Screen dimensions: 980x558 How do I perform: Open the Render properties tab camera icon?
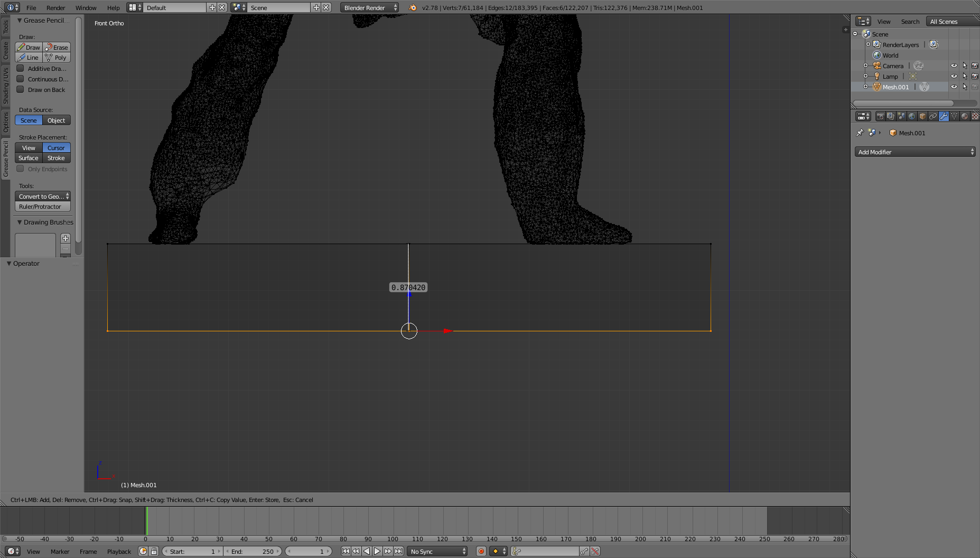[x=880, y=116]
